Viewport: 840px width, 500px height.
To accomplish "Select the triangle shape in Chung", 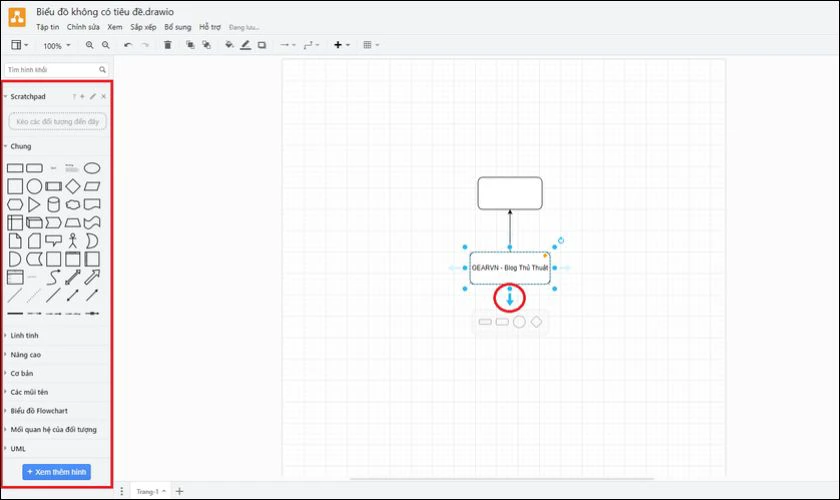I will click(x=34, y=205).
